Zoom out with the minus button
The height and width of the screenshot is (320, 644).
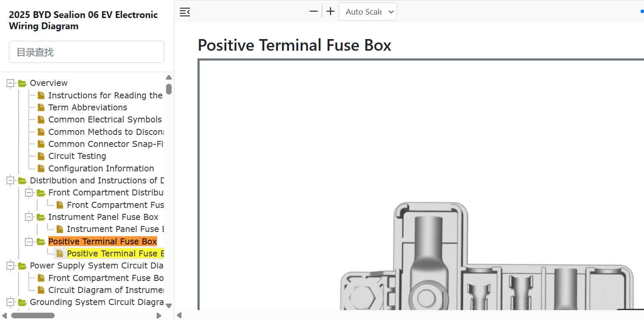(x=314, y=12)
